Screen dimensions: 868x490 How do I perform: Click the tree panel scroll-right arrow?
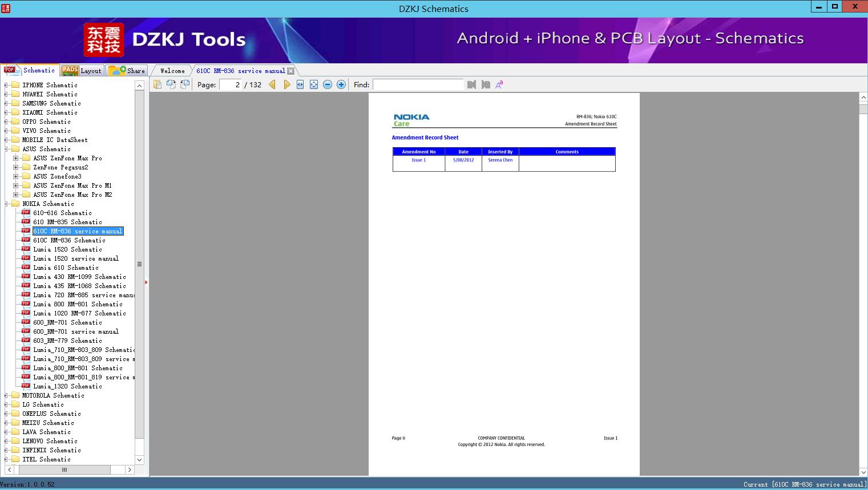pyautogui.click(x=130, y=469)
